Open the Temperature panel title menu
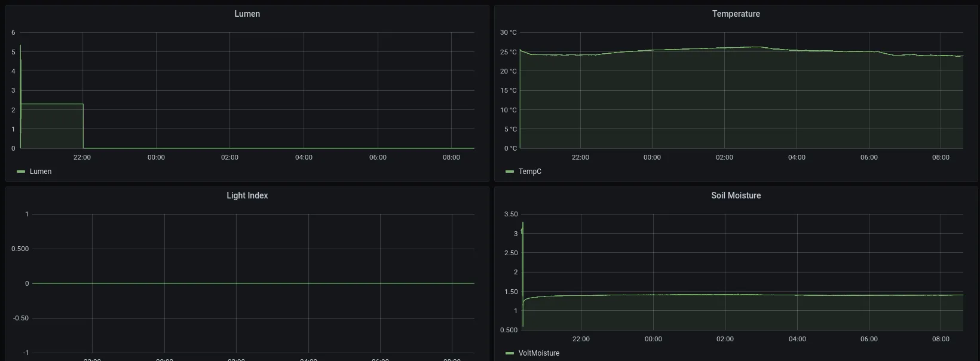 coord(736,14)
